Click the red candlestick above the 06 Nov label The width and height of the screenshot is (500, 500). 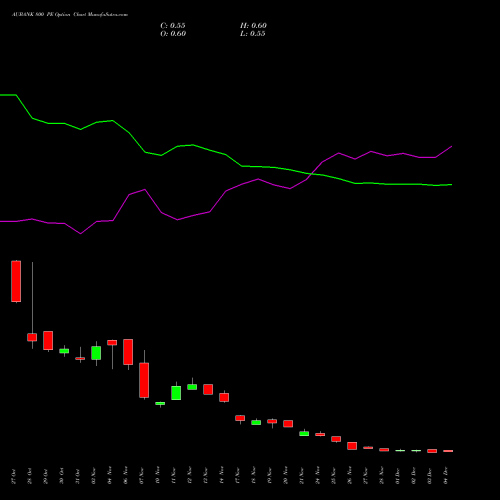128,352
